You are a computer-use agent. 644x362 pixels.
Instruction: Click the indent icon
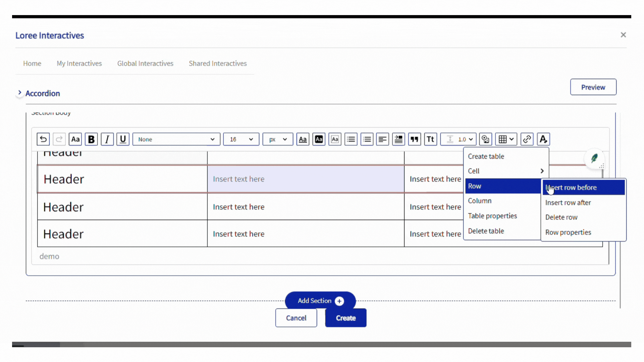[x=398, y=139]
